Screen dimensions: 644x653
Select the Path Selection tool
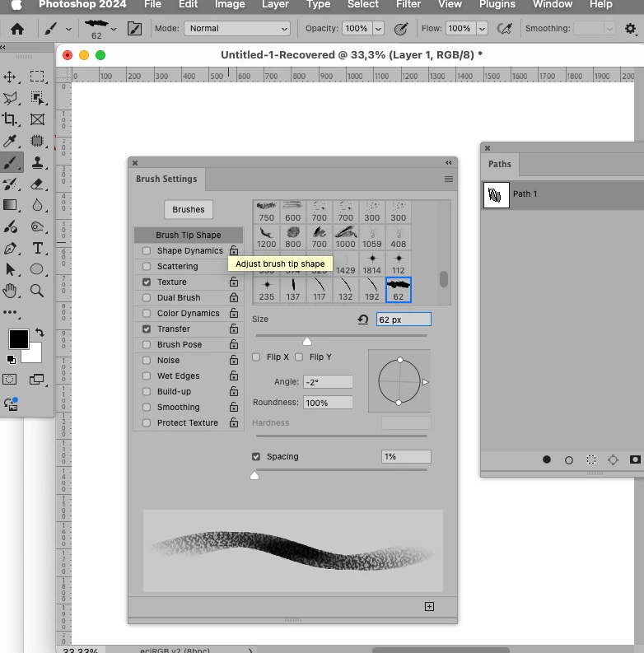10,269
